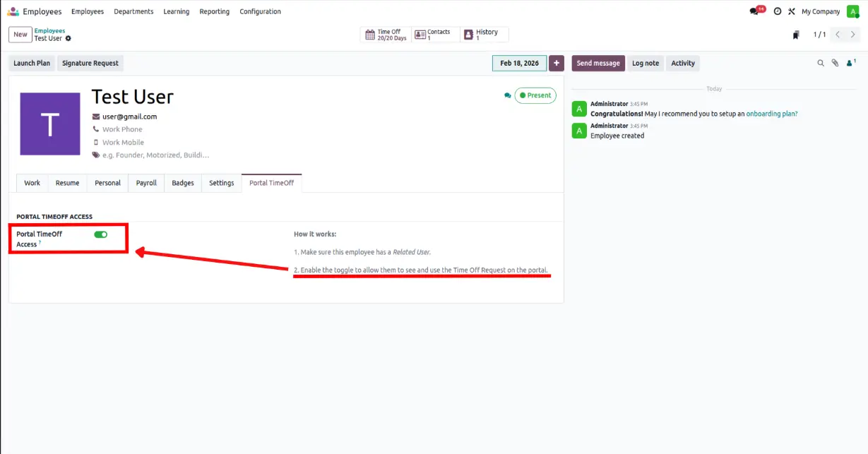
Task: Click the gear icon next to Test User
Action: (x=69, y=38)
